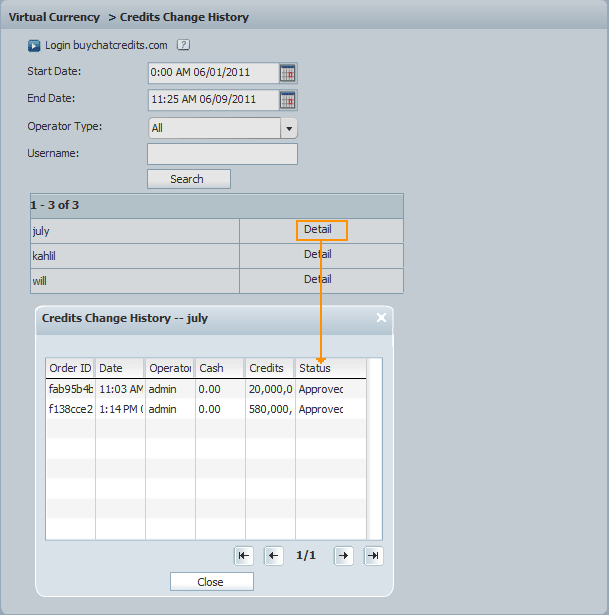Focus the Username text field
Screen dimensions: 609x615
tap(222, 154)
